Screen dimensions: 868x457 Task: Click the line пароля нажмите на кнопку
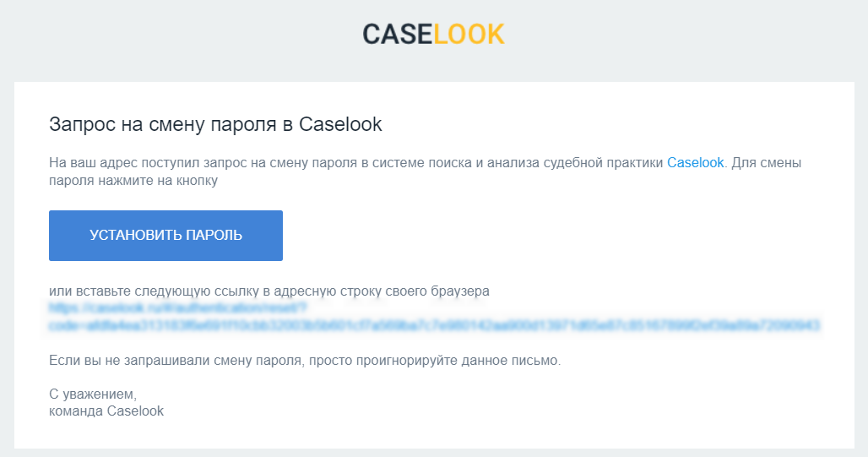133,181
